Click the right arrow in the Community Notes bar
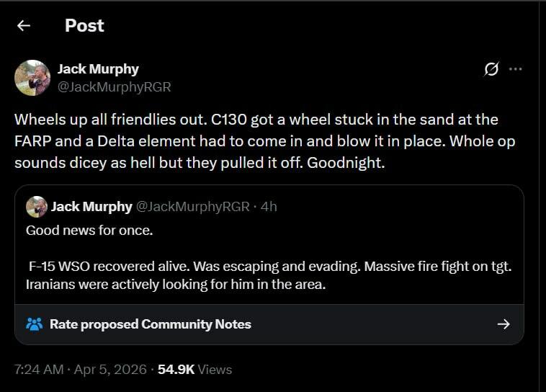546x392 pixels. pyautogui.click(x=504, y=324)
